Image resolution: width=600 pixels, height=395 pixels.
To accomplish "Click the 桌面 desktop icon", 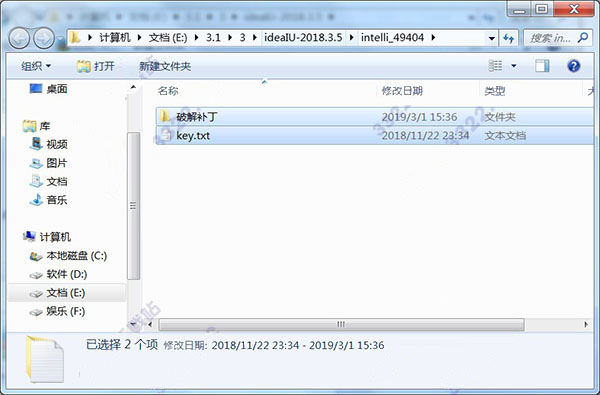I will coord(36,89).
